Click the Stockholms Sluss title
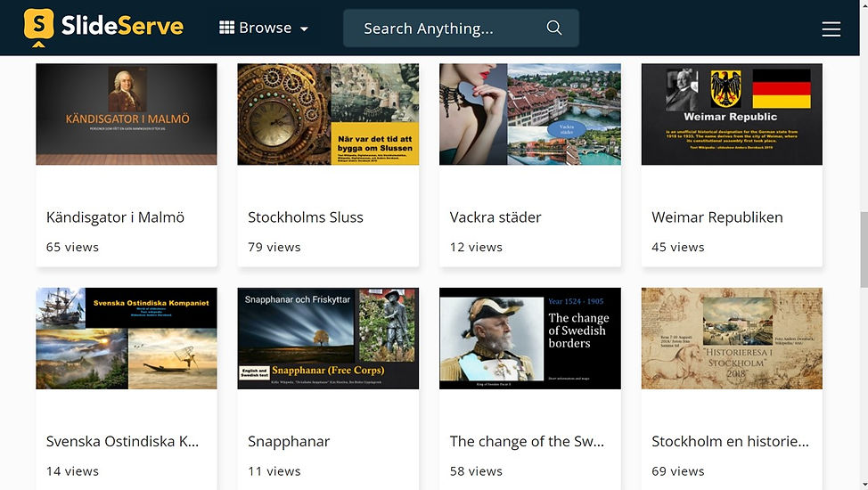 pos(306,217)
